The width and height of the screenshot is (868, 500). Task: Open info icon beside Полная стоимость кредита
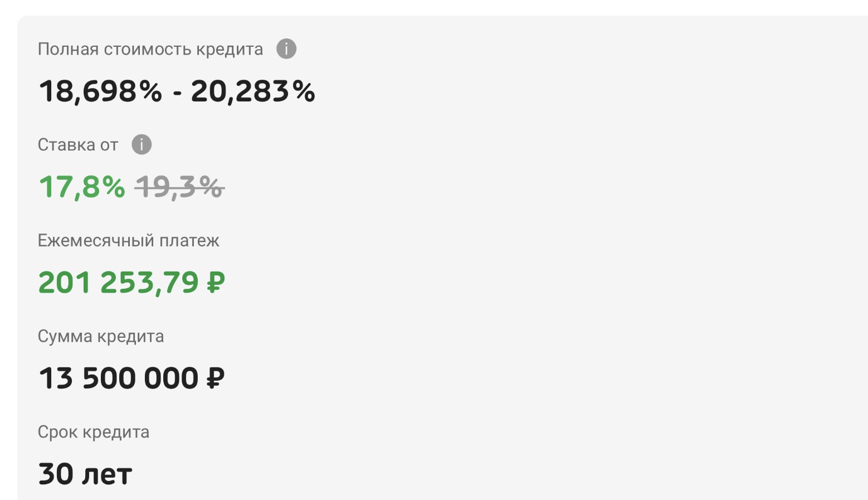pos(286,49)
